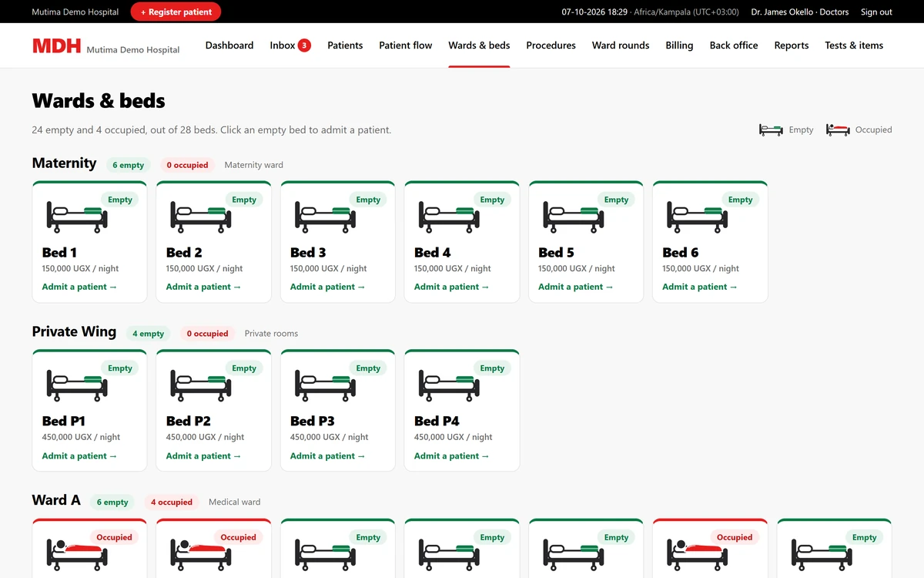The image size is (924, 578).
Task: Select the bed icon on Bed P2
Action: pos(201,385)
